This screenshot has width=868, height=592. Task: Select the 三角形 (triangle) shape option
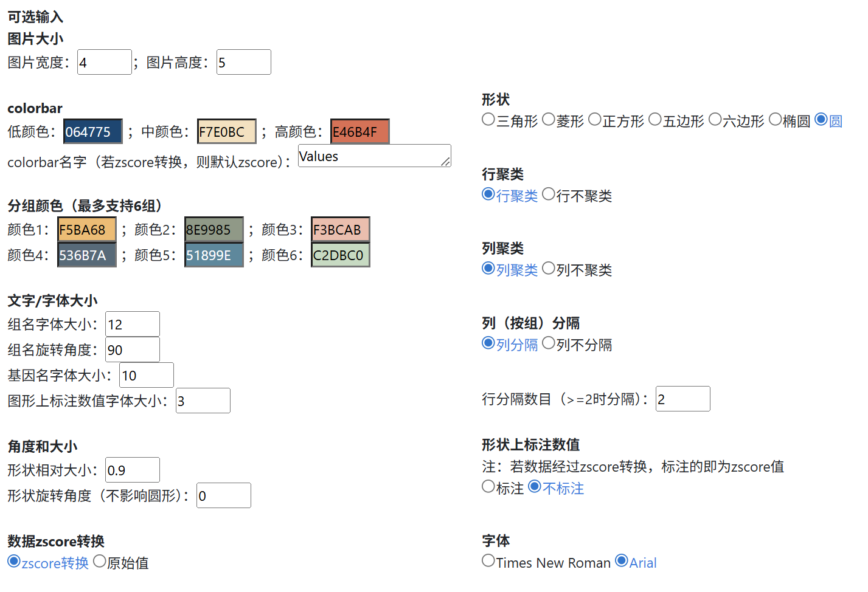(x=488, y=120)
